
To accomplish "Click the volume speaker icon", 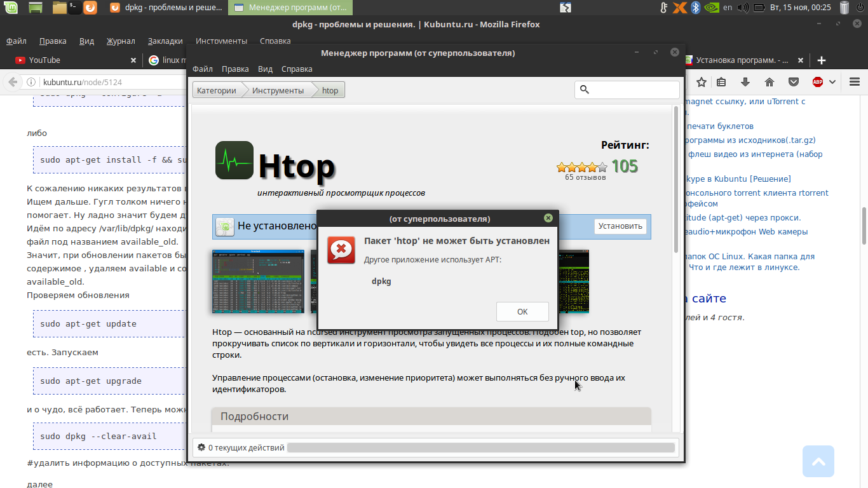I will [x=743, y=8].
